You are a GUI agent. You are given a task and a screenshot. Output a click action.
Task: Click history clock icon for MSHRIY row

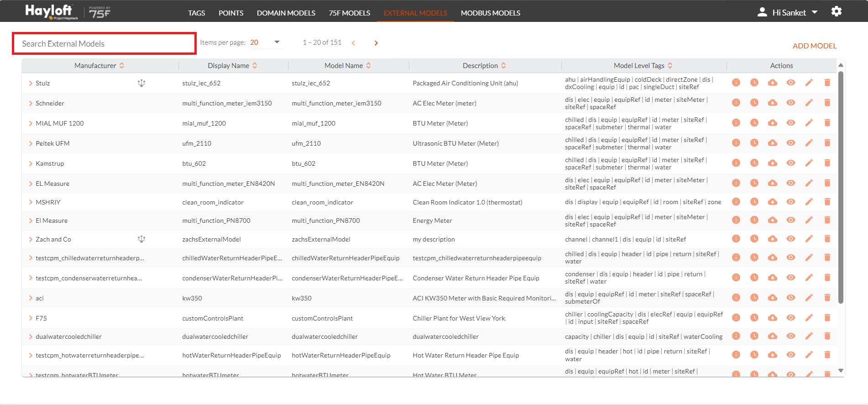click(754, 202)
